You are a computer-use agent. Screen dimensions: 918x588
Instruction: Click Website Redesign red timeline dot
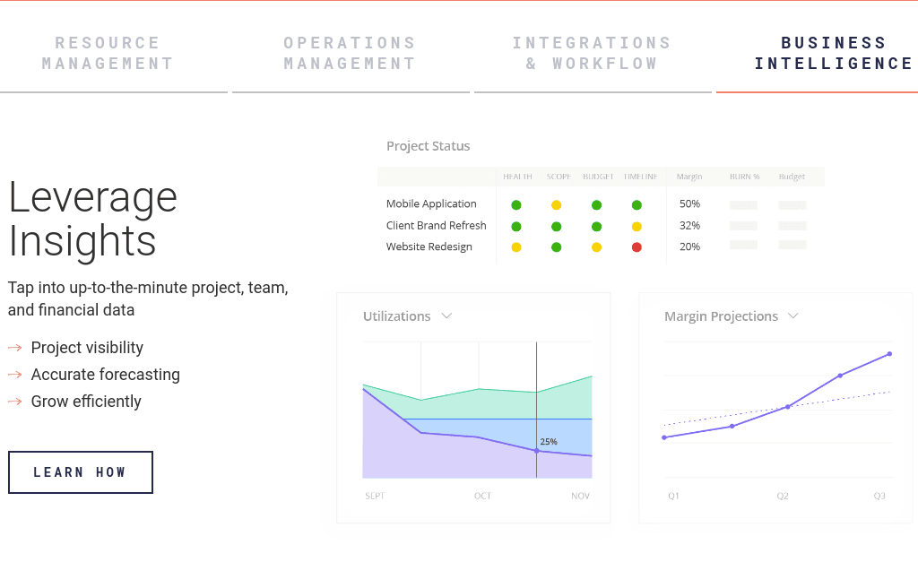(637, 247)
